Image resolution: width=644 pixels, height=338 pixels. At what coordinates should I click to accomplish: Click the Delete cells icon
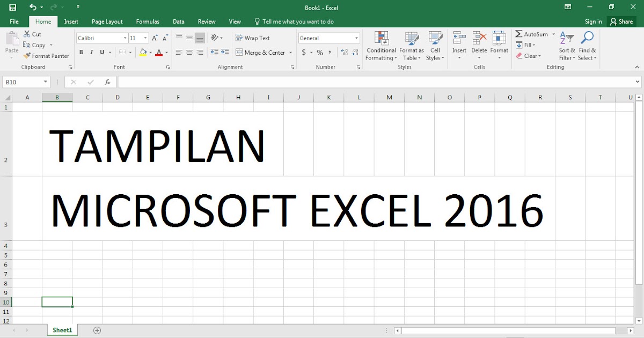[479, 39]
